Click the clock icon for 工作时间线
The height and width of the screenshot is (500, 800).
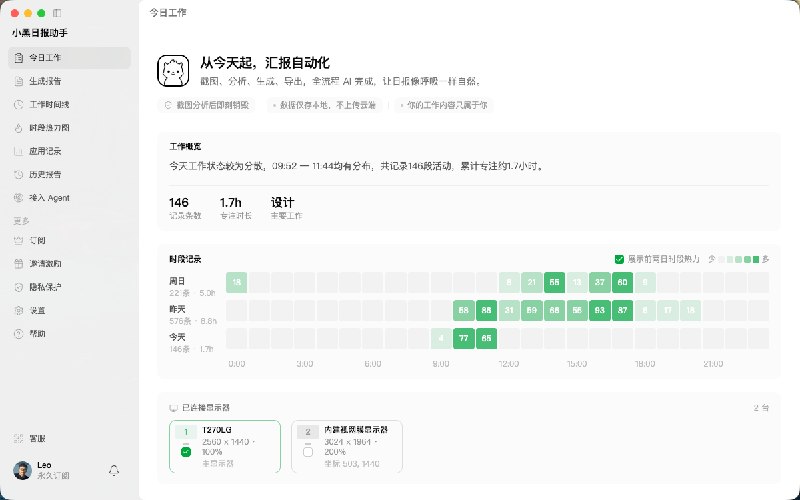pyautogui.click(x=19, y=105)
